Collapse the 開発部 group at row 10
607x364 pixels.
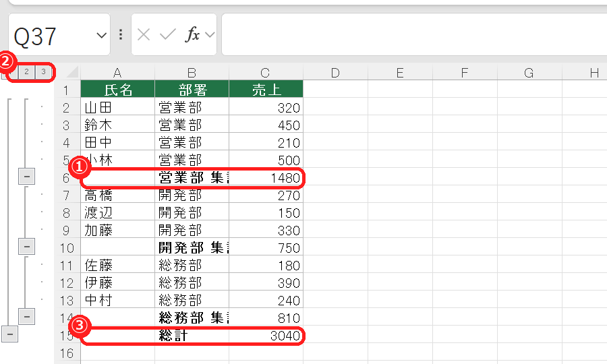pos(27,247)
